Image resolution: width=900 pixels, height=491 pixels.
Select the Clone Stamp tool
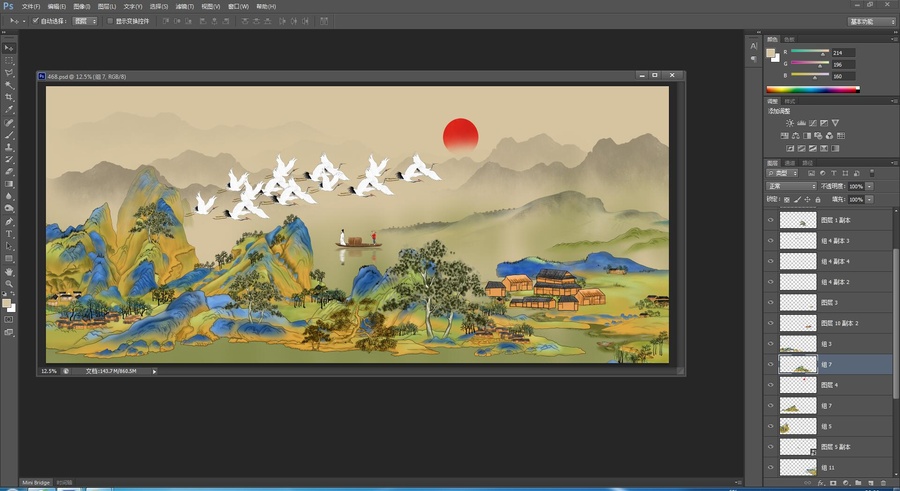(x=9, y=147)
